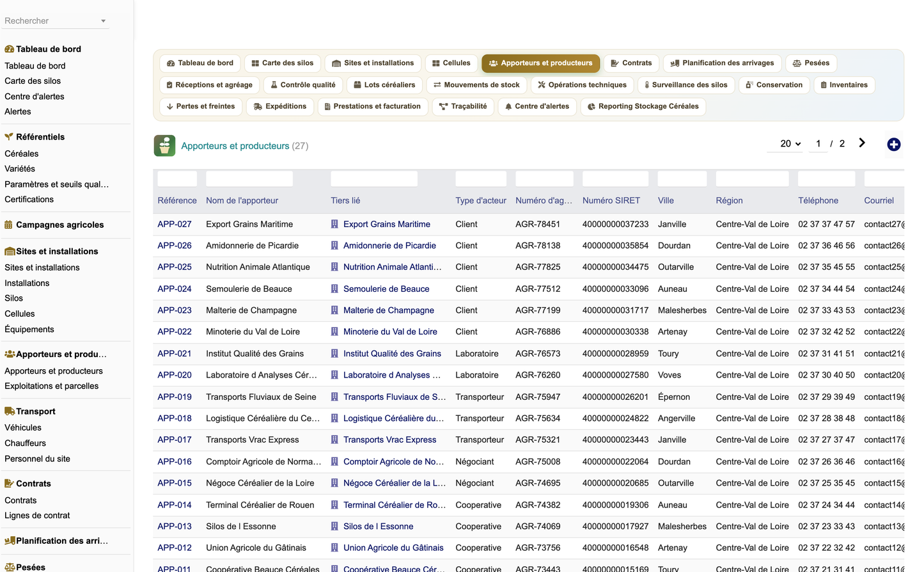This screenshot has height=572, width=924.
Task: Open Lots céréaliers tab
Action: 384,85
